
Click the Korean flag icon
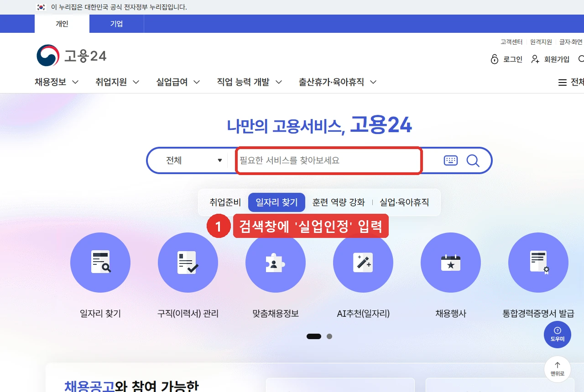[42, 7]
